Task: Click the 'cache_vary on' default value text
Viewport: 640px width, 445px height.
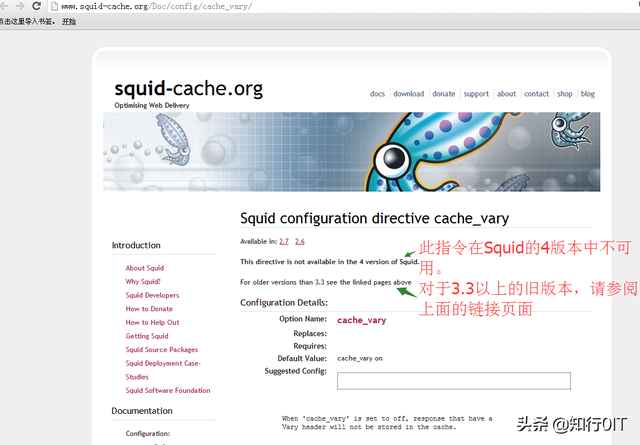Action: point(360,358)
